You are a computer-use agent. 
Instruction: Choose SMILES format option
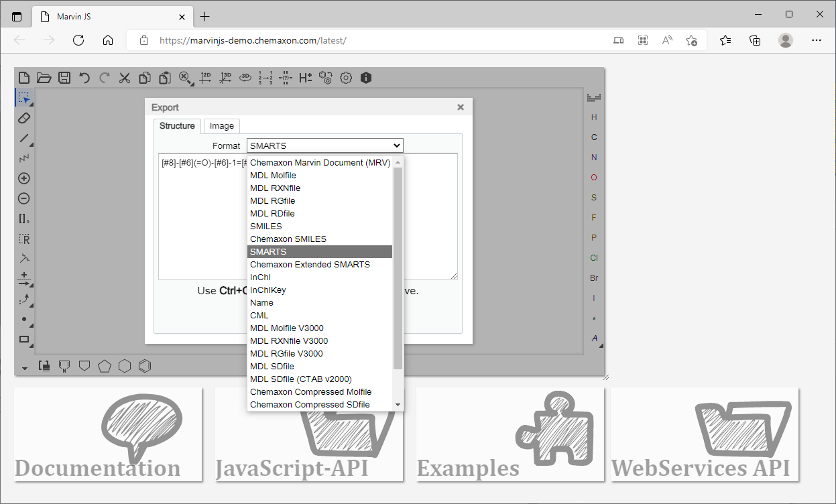pyautogui.click(x=320, y=227)
